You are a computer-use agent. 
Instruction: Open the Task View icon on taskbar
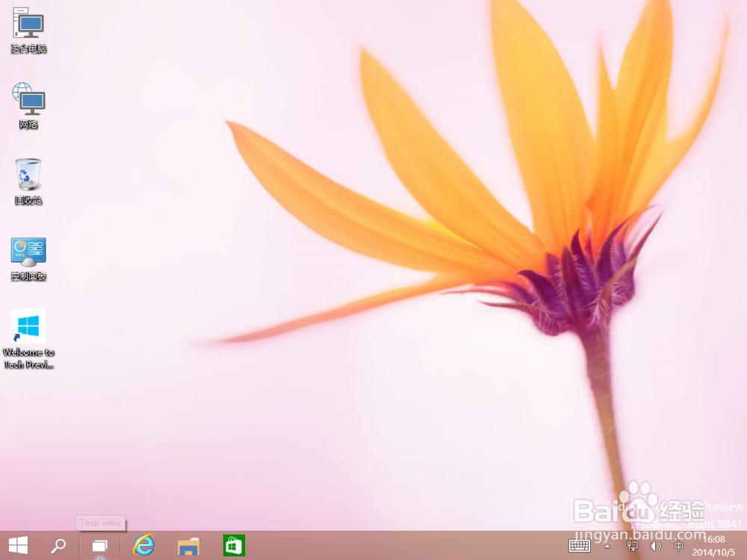tap(99, 547)
